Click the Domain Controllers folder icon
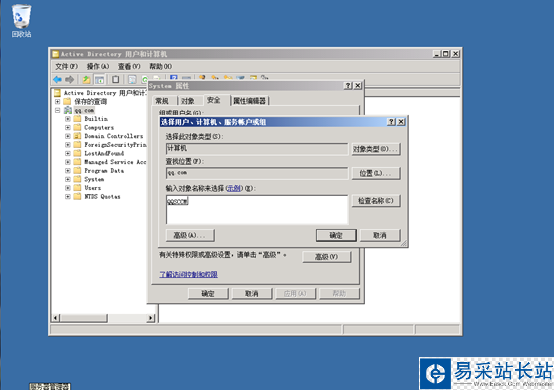 pyautogui.click(x=77, y=136)
